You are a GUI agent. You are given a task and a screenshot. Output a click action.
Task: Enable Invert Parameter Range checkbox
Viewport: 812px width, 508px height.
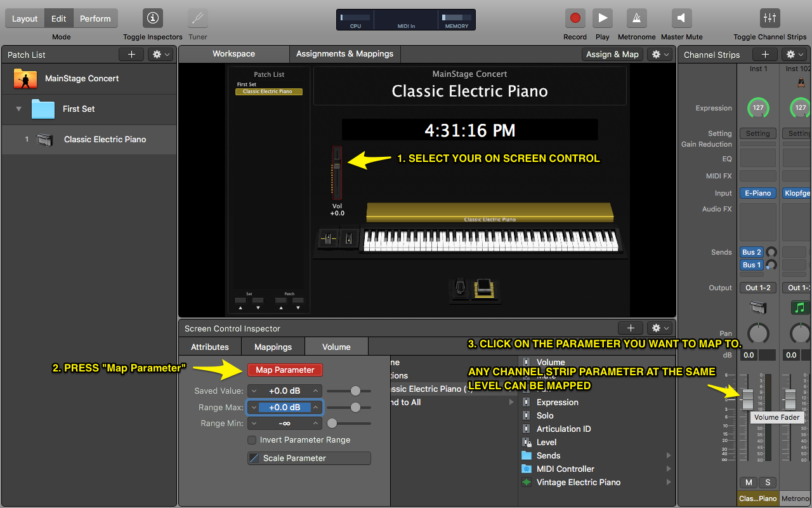252,440
